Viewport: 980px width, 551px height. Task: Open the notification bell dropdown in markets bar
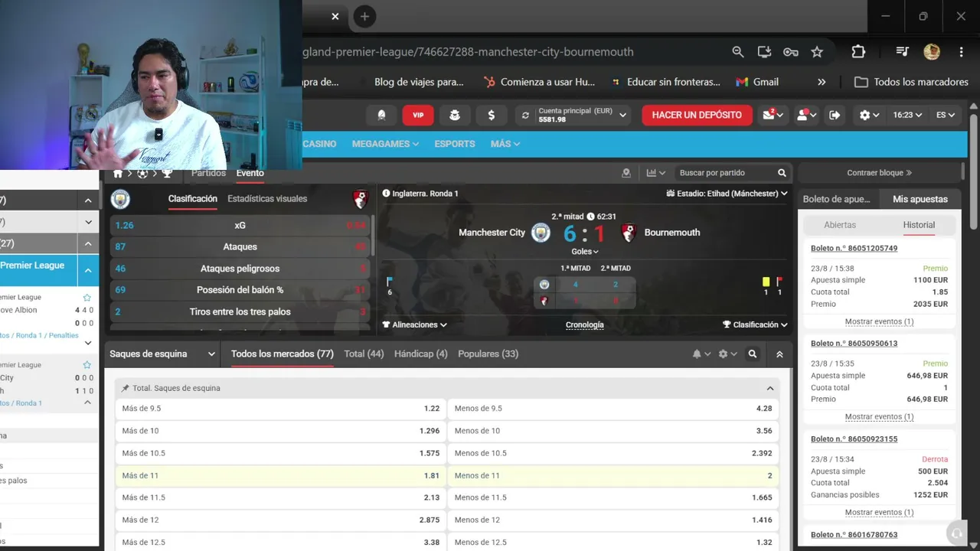coord(701,354)
